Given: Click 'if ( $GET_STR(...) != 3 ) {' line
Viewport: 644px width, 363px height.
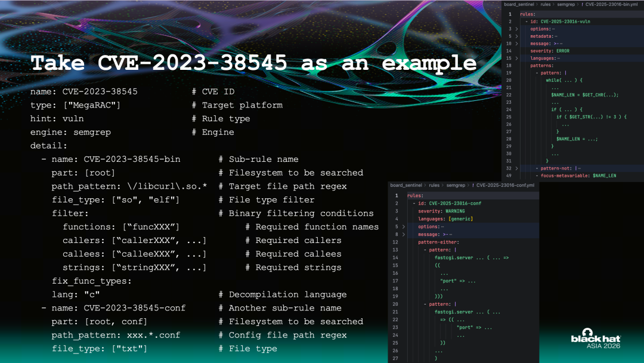Looking at the screenshot, I should tap(592, 117).
